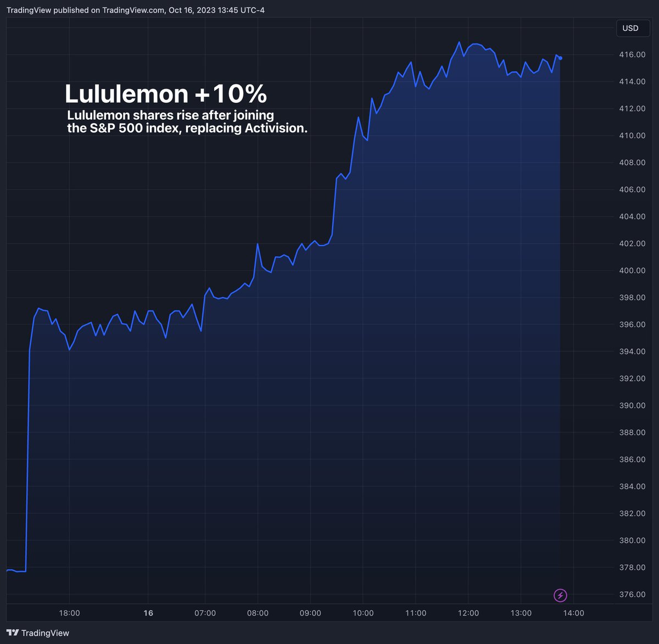Click the 398.00 price axis label

pyautogui.click(x=633, y=297)
